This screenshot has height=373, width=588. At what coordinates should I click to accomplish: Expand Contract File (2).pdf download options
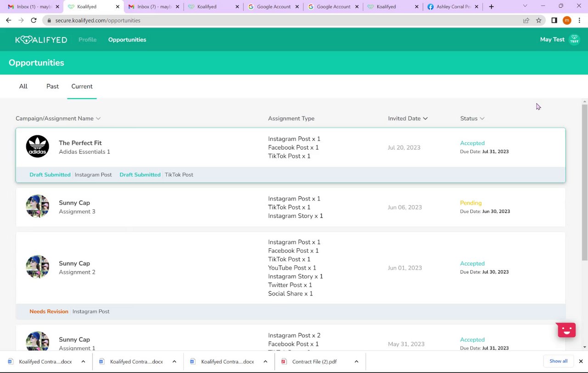(356, 362)
